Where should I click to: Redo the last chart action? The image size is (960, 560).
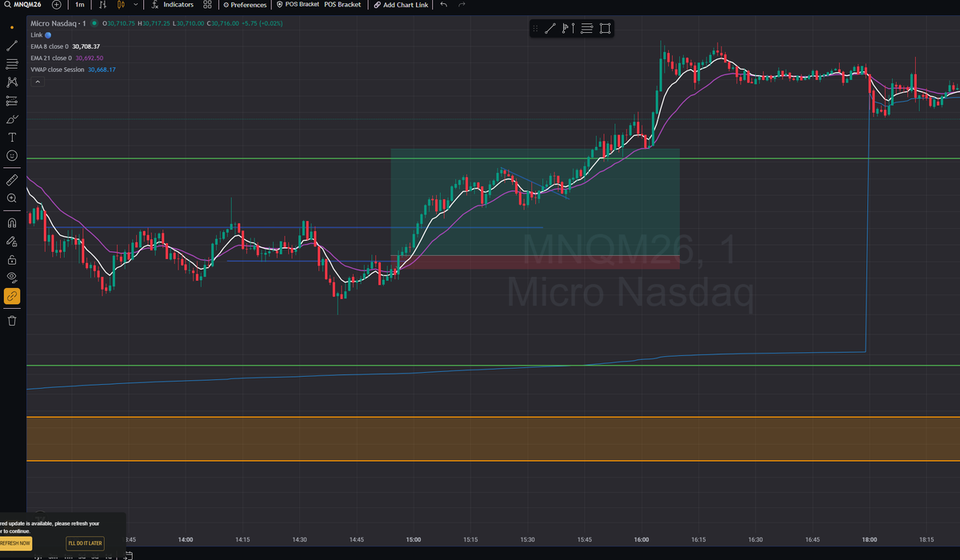[x=462, y=5]
